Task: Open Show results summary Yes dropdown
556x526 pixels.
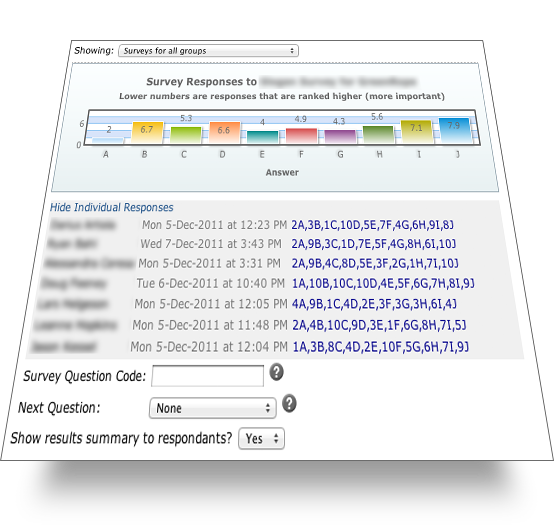Action: 261,439
